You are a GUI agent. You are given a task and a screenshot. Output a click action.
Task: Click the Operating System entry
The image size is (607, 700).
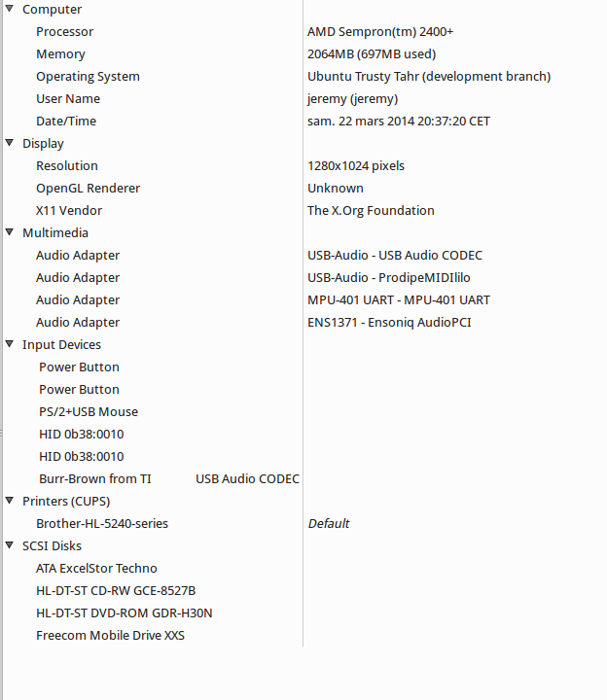coord(88,77)
